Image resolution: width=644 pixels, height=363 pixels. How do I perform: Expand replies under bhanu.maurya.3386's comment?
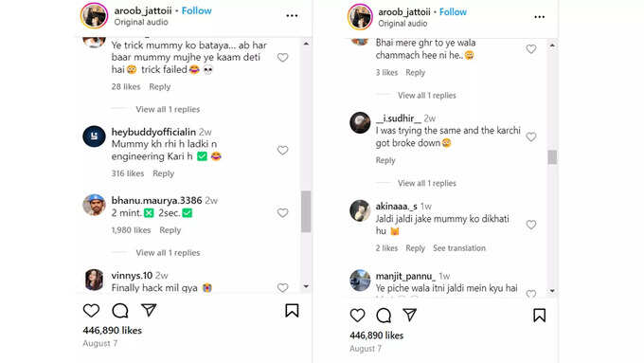tap(168, 253)
